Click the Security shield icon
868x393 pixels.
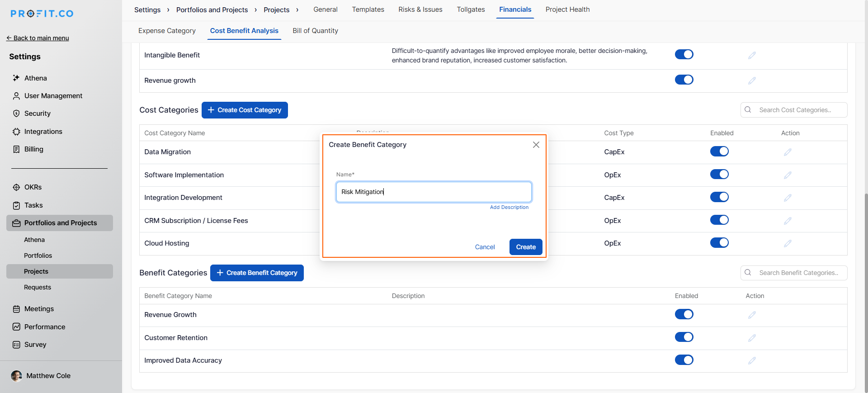(16, 114)
